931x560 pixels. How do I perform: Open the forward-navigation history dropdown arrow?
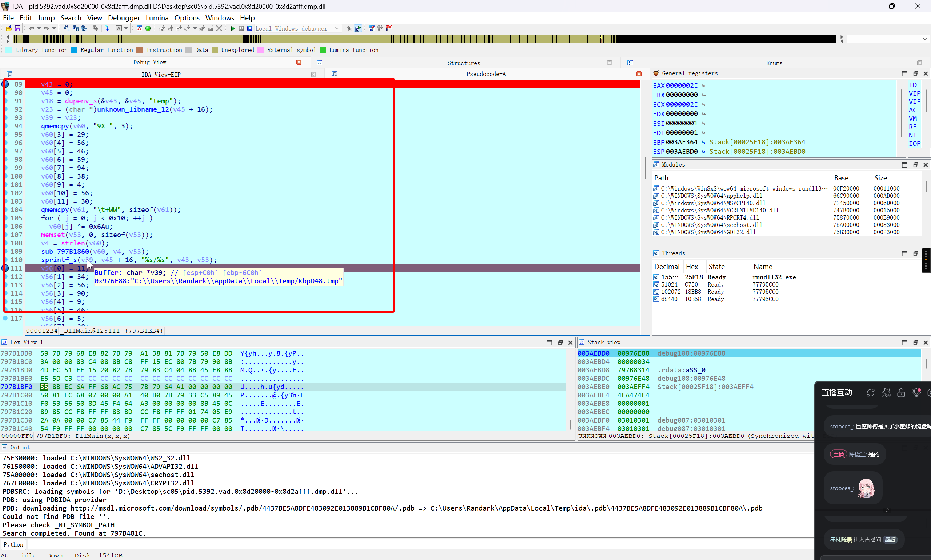coord(54,28)
